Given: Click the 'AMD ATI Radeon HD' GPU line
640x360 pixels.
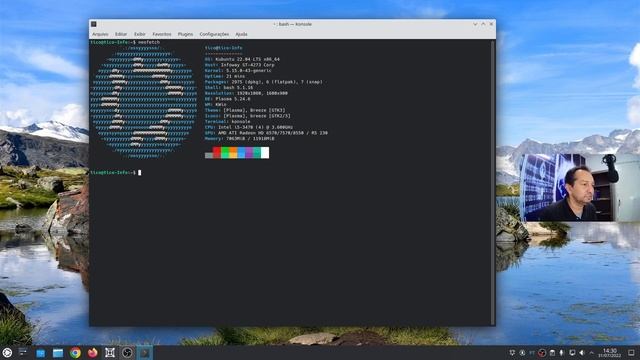Looking at the screenshot, I should pyautogui.click(x=266, y=133).
